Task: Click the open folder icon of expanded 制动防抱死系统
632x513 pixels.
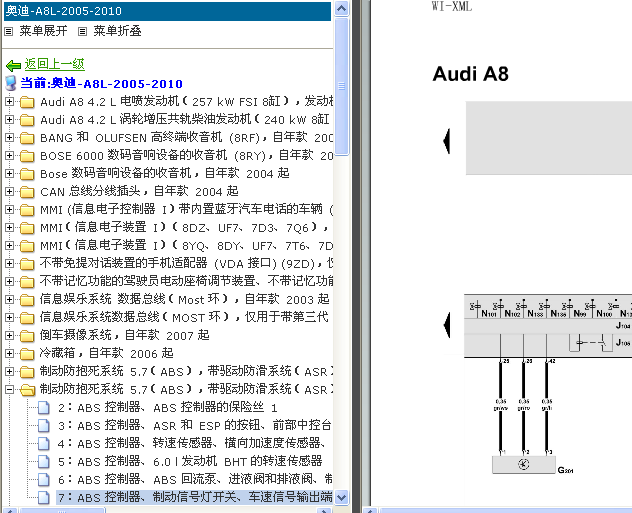Action: tap(27, 390)
